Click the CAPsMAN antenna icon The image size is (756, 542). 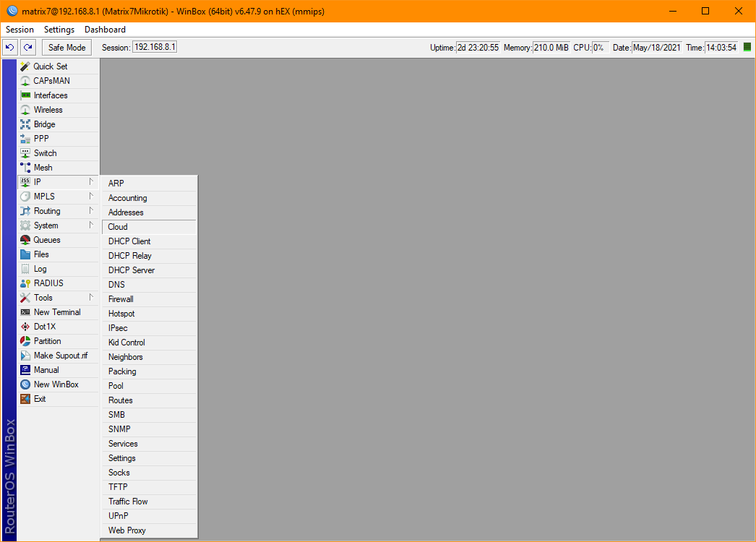[x=25, y=81]
